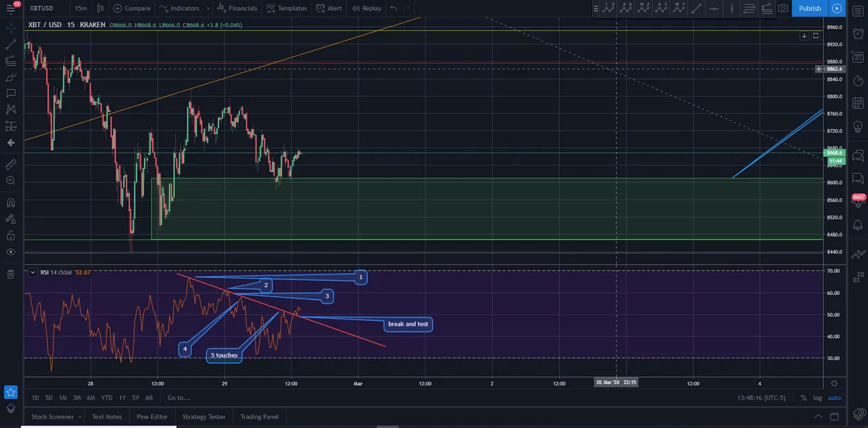This screenshot has height=428, width=868.
Task: Click the play icon beside Publish
Action: point(837,8)
